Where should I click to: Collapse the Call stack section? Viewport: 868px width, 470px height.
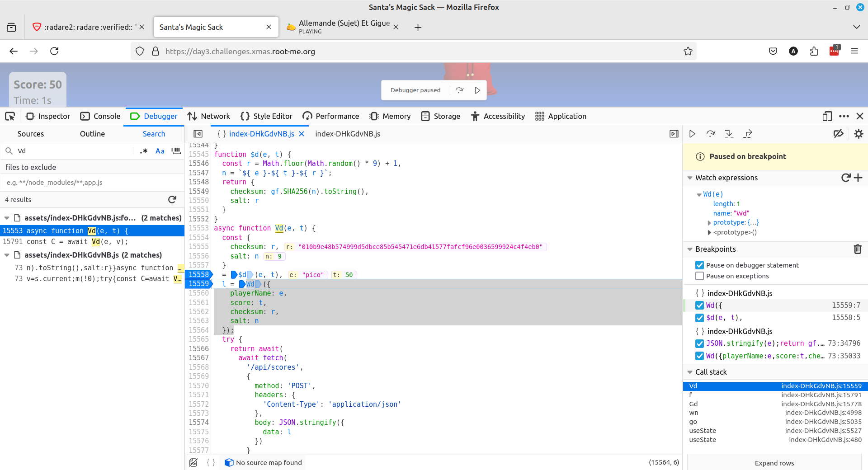[x=690, y=372]
